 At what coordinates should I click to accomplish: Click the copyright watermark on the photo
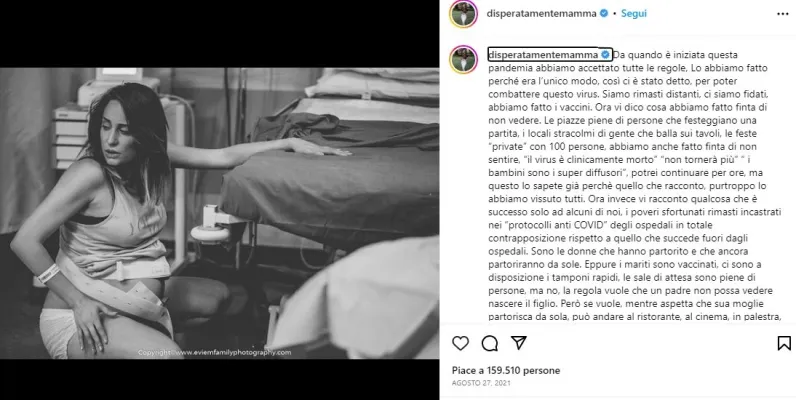215,352
